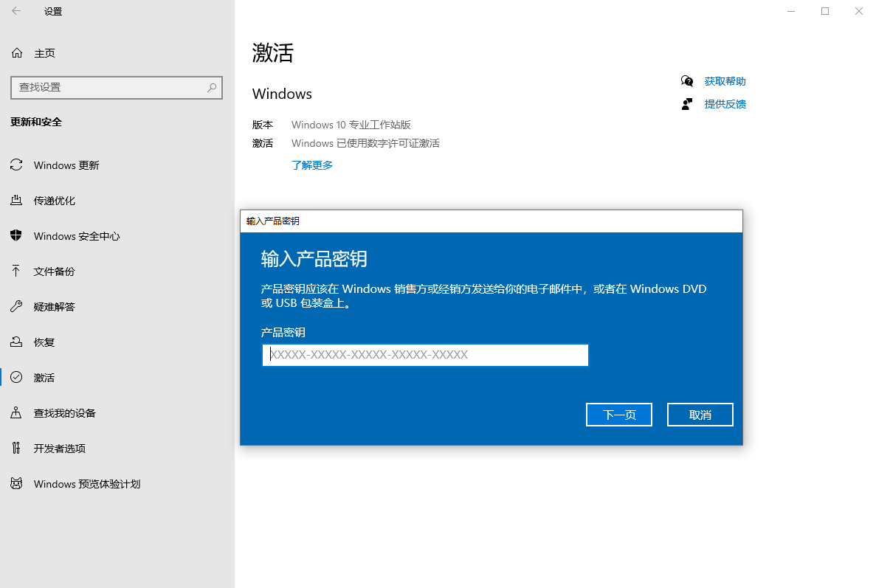The width and height of the screenshot is (876, 588).
Task: Go to 开发者选项 page
Action: (x=59, y=449)
